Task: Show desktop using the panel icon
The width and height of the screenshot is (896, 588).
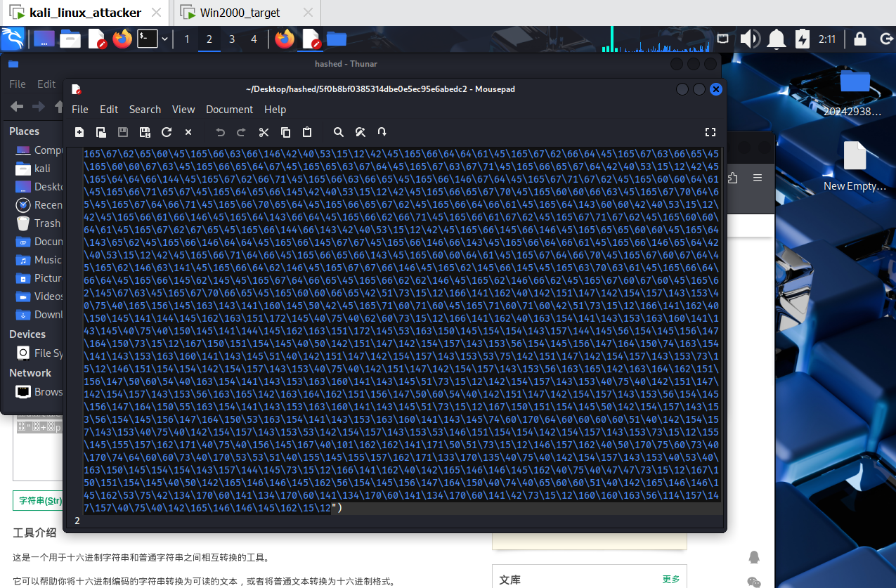Action: tap(44, 39)
